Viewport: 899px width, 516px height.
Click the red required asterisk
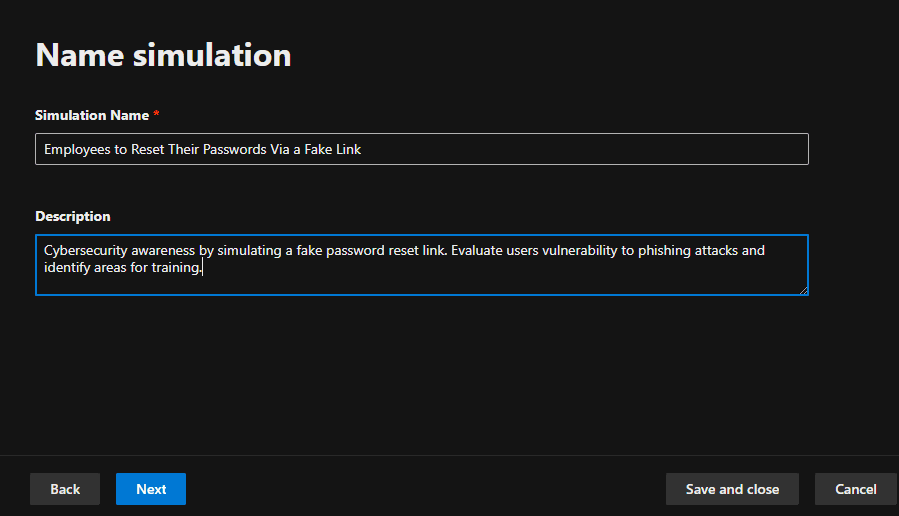point(156,115)
